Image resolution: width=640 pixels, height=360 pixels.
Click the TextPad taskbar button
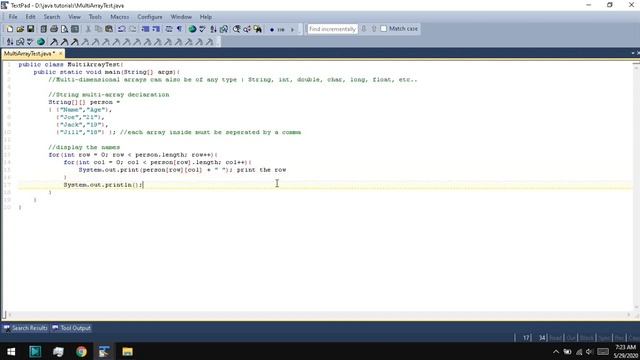pyautogui.click(x=104, y=351)
